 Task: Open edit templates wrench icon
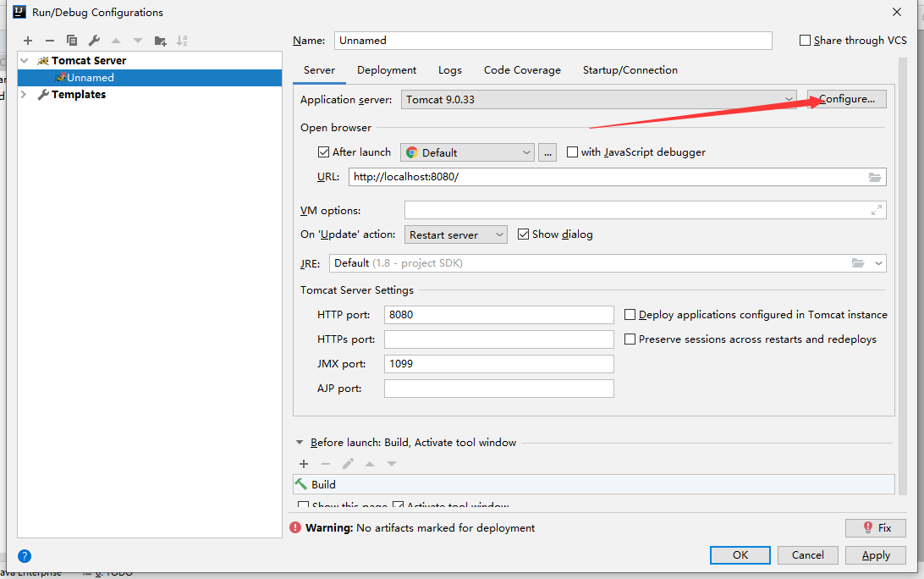pos(94,41)
